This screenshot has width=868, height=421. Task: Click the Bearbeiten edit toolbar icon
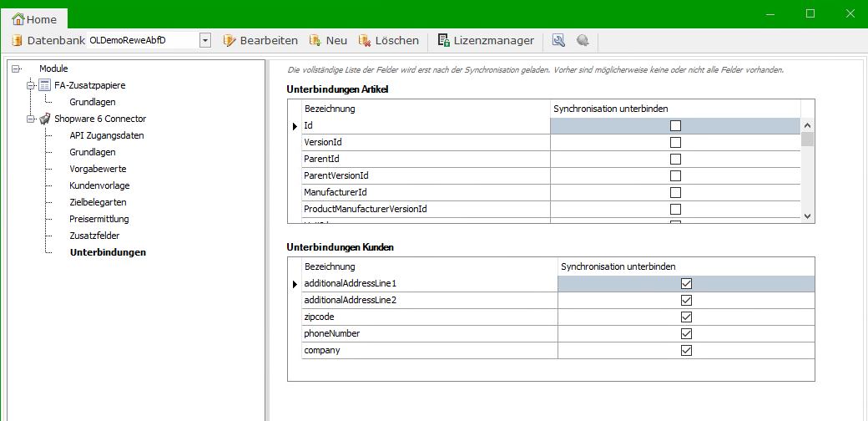[230, 40]
